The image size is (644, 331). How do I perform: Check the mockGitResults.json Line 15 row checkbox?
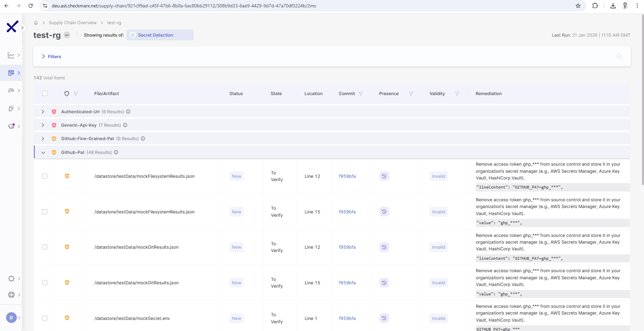(x=45, y=283)
